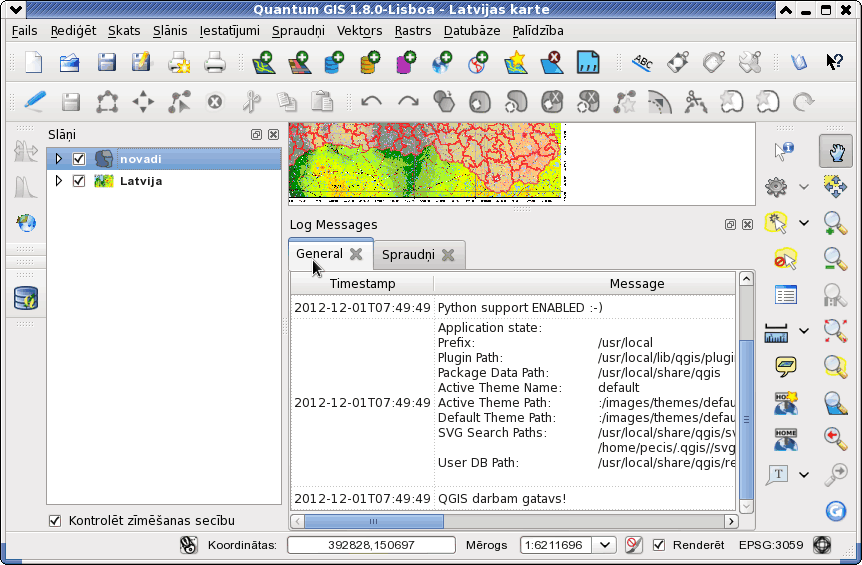The image size is (862, 565).
Task: Add SpatiaLite layer icon
Action: tap(370, 62)
